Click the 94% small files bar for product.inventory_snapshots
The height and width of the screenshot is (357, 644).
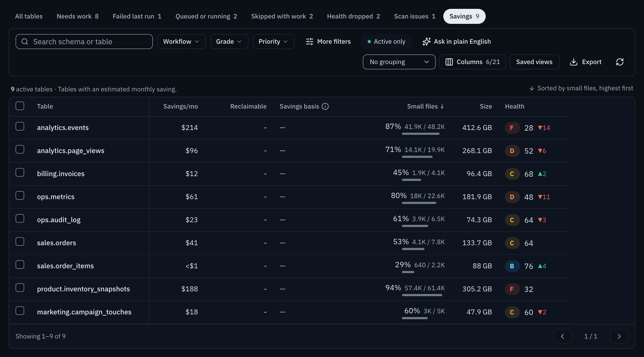tap(422, 295)
